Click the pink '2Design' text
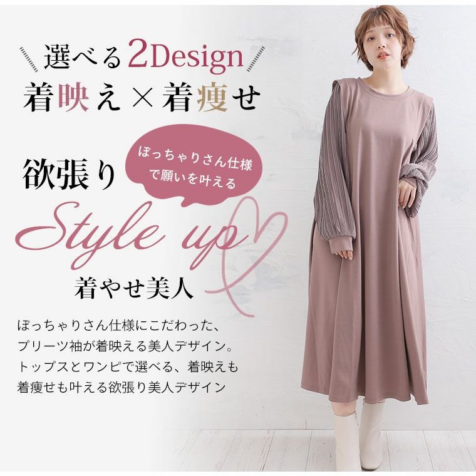 pyautogui.click(x=186, y=57)
